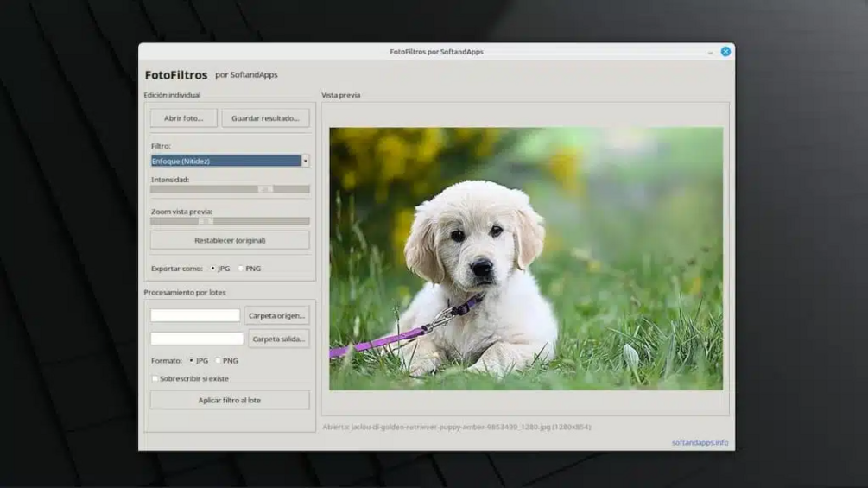This screenshot has height=488, width=868.
Task: Open the softandapps.info link
Action: point(700,442)
